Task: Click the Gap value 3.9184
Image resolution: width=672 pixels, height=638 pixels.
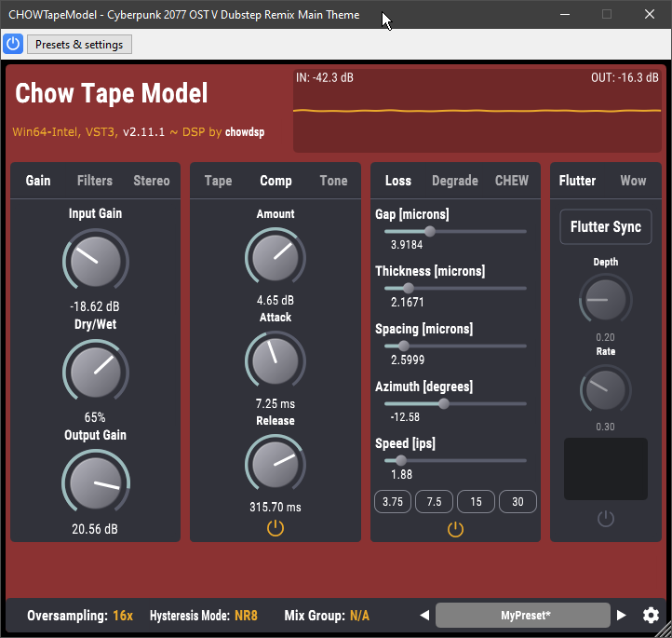Action: (x=407, y=245)
